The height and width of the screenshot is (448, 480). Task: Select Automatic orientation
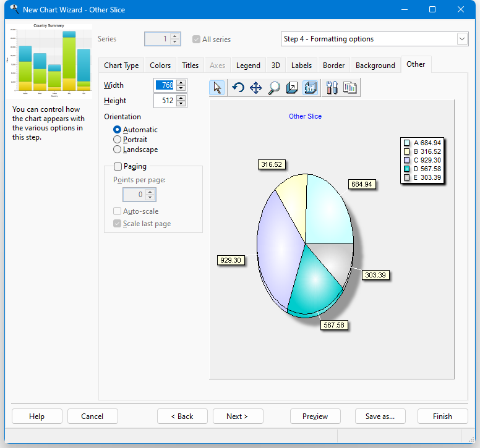(117, 130)
